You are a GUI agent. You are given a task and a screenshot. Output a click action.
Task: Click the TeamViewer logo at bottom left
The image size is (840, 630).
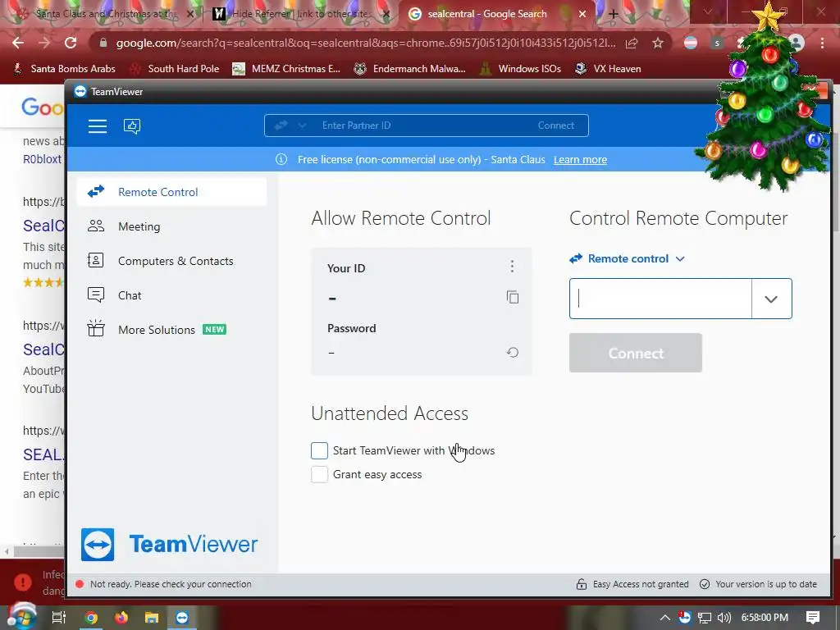coord(169,545)
